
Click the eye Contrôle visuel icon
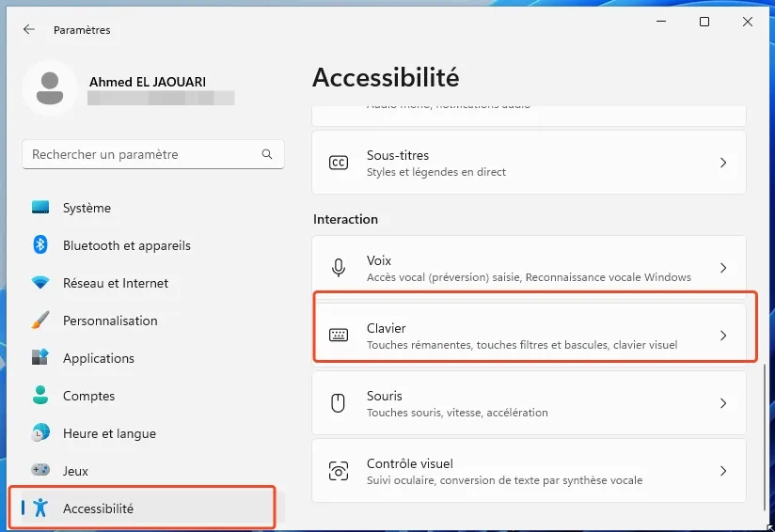click(x=339, y=471)
